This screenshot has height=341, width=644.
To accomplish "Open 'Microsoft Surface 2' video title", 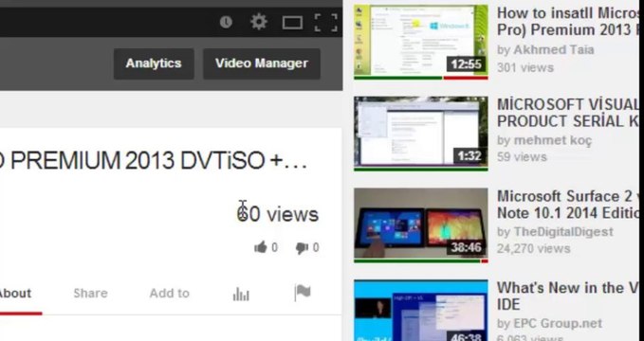I will [567, 205].
